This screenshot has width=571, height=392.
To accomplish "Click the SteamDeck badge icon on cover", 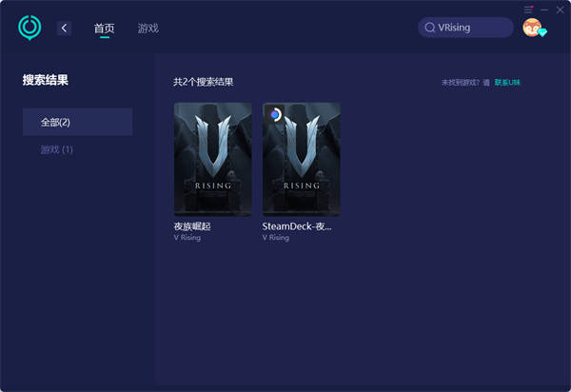I will coord(275,115).
